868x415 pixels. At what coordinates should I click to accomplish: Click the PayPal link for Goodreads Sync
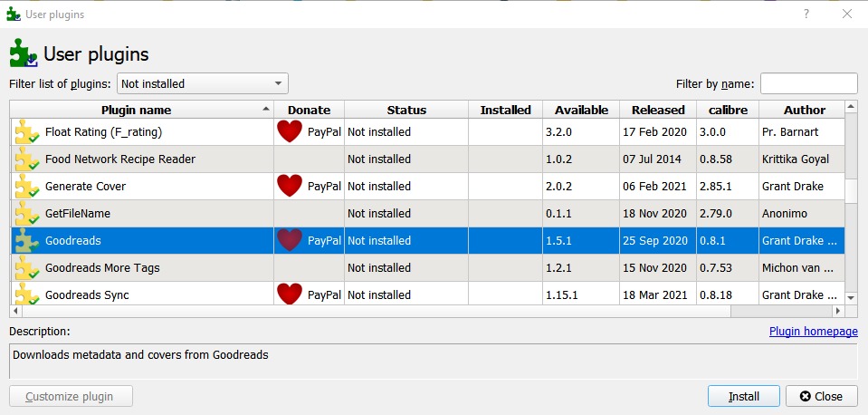(324, 294)
